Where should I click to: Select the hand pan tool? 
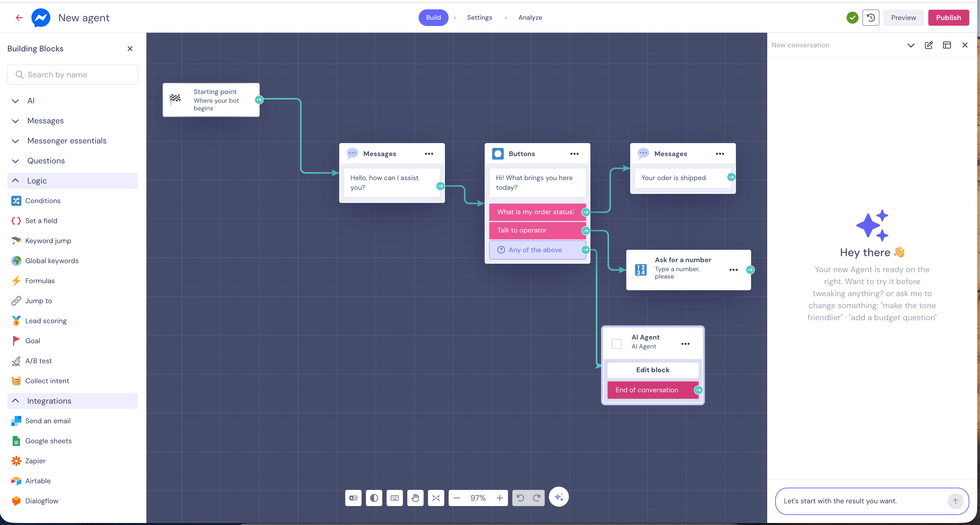pos(415,498)
